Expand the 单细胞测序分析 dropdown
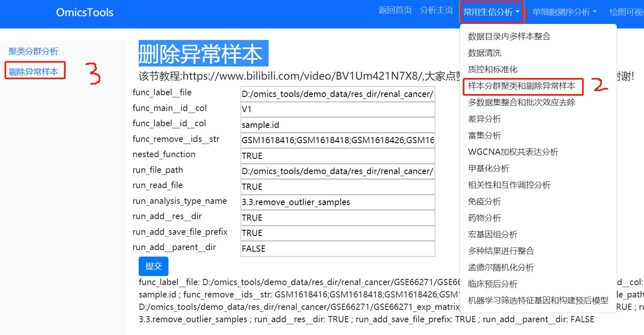 pos(564,12)
